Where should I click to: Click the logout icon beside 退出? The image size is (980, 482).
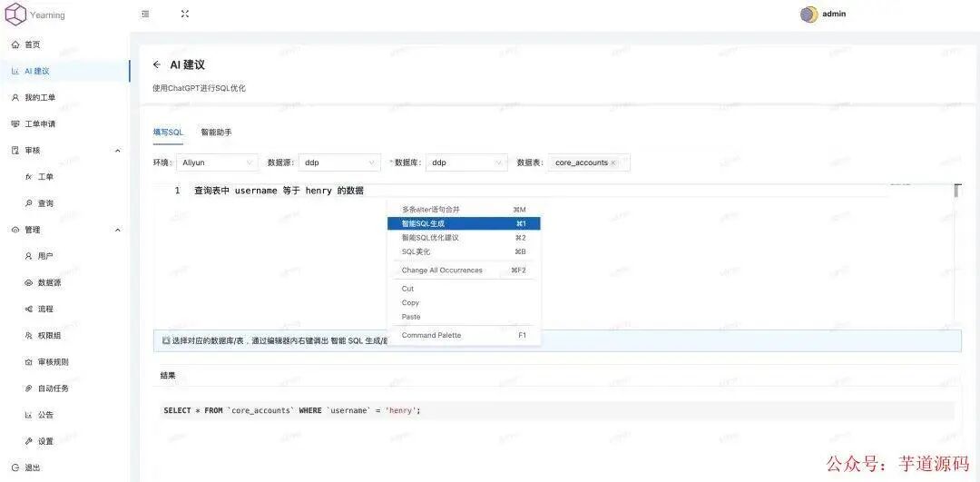point(15,467)
